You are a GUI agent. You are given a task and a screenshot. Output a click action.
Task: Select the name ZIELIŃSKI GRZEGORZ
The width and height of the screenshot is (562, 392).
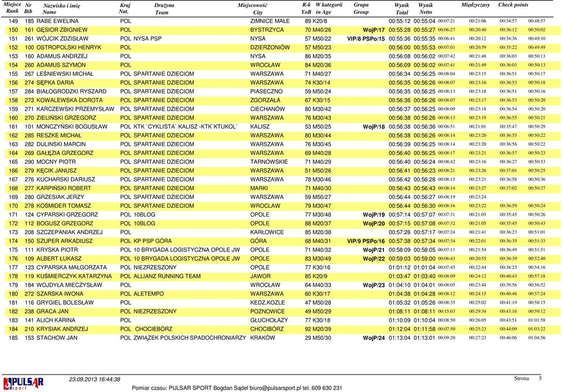click(x=66, y=118)
